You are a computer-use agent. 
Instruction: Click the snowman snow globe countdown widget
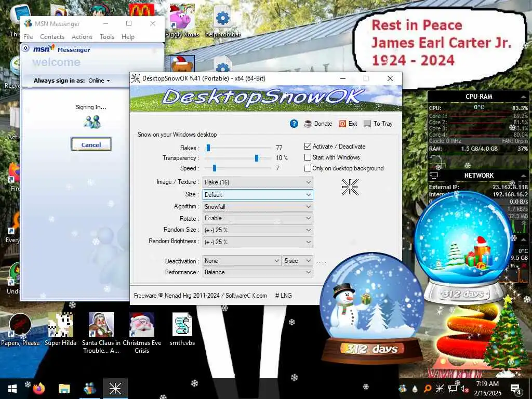pos(372,309)
